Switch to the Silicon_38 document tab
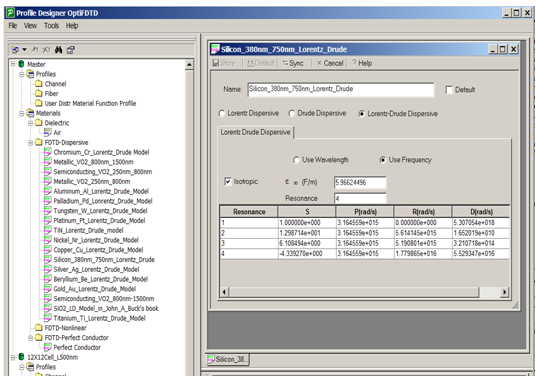 coord(228,359)
